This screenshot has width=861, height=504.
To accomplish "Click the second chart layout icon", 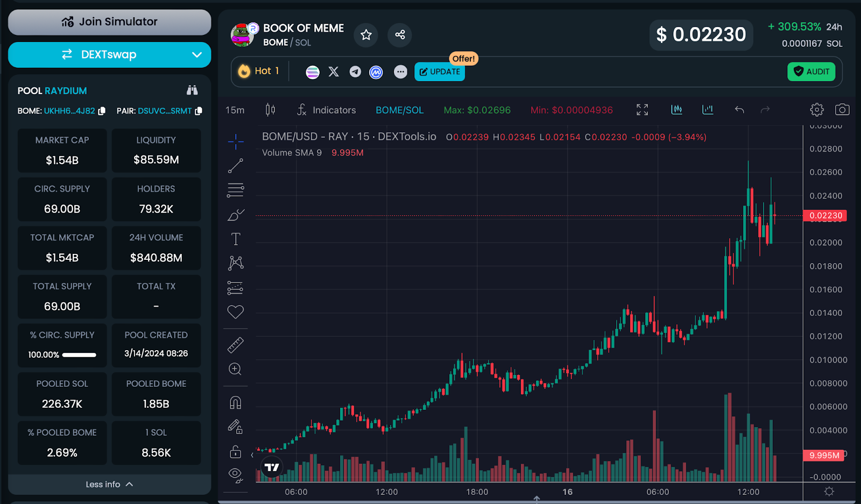I will click(x=708, y=110).
